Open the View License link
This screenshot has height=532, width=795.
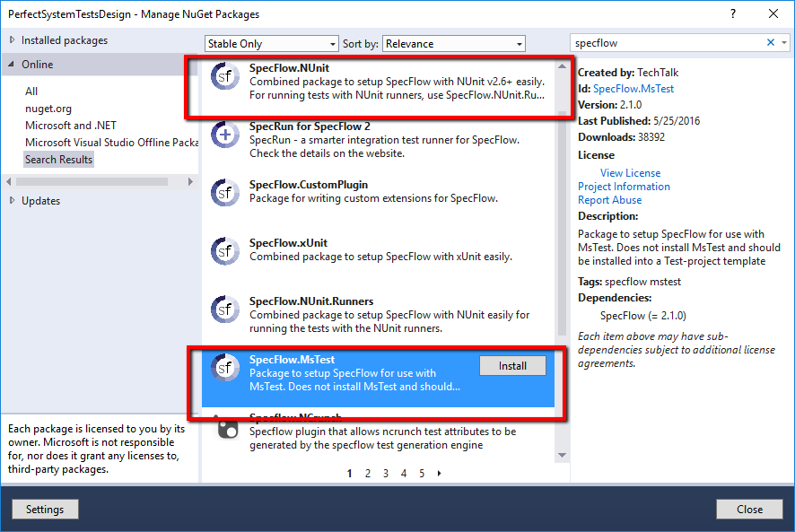(x=630, y=172)
